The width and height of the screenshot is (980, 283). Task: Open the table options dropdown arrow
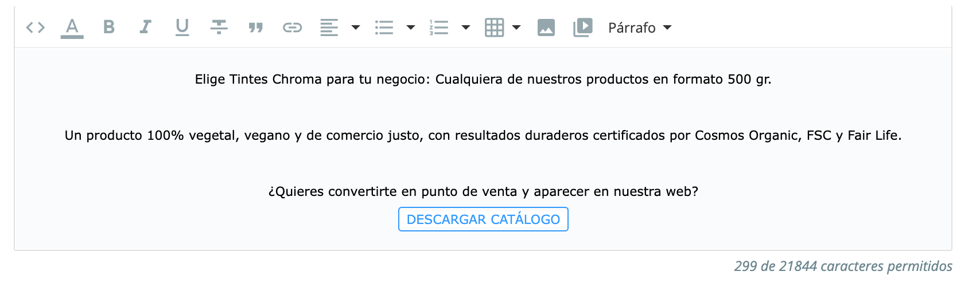(516, 27)
